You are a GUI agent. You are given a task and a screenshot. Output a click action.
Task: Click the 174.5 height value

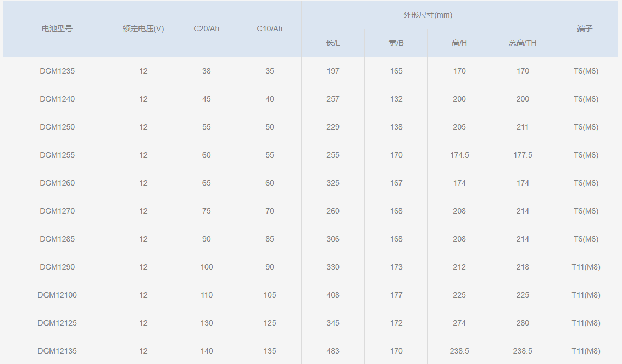(459, 155)
